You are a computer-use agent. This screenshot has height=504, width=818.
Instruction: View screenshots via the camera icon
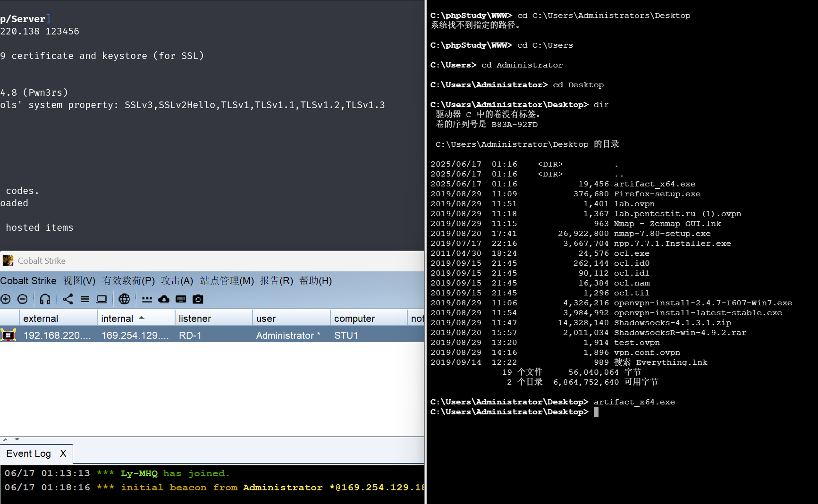point(198,299)
